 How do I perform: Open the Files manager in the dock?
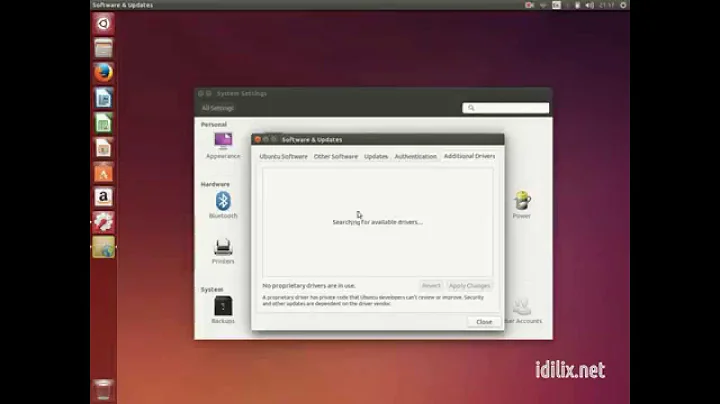click(x=103, y=48)
